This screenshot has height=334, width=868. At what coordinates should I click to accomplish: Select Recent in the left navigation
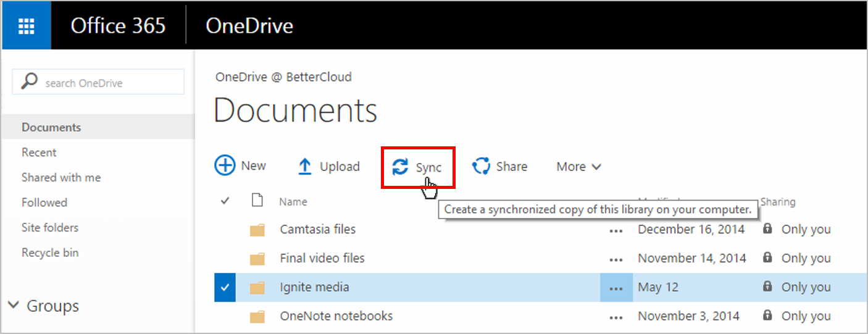point(39,152)
